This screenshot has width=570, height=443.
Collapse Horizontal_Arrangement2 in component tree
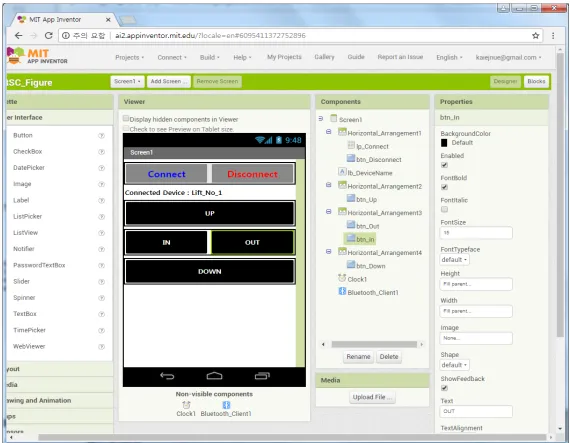[329, 185]
